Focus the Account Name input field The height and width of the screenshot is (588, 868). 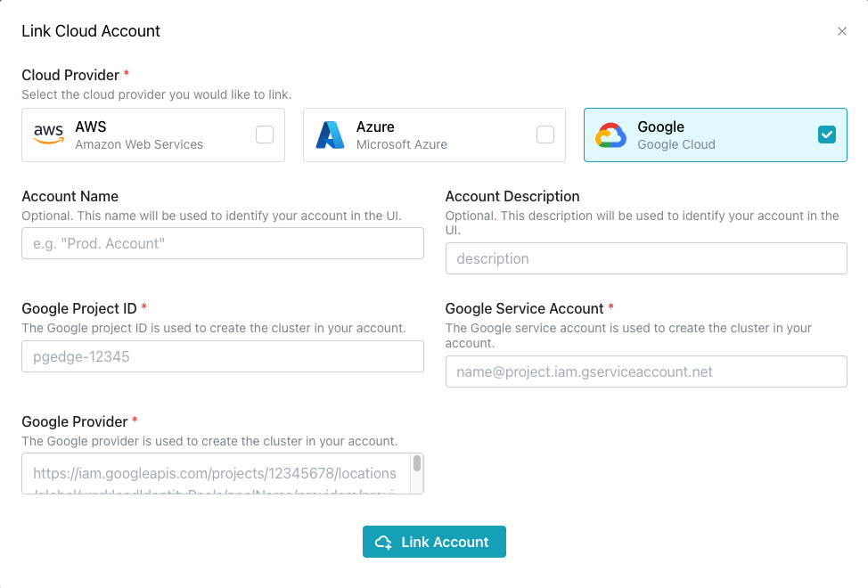point(222,242)
